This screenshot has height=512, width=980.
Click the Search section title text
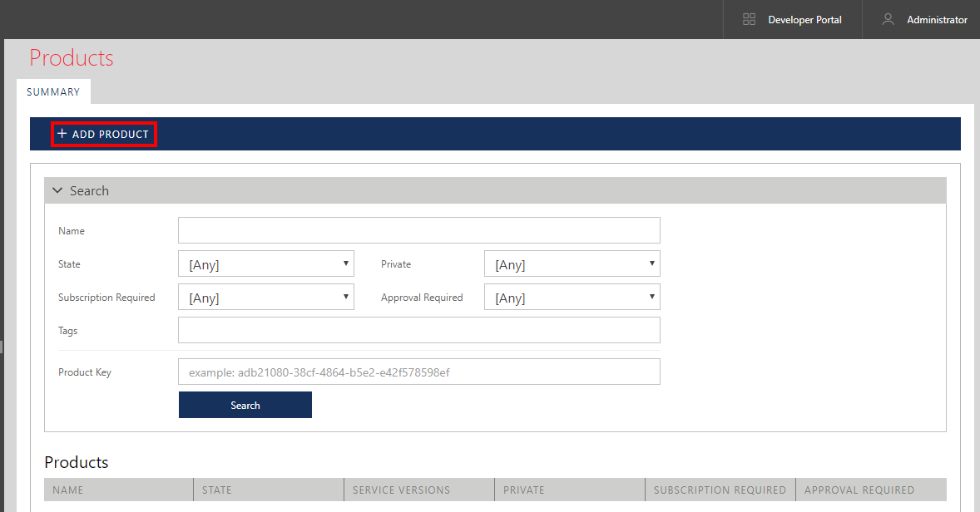(x=89, y=190)
